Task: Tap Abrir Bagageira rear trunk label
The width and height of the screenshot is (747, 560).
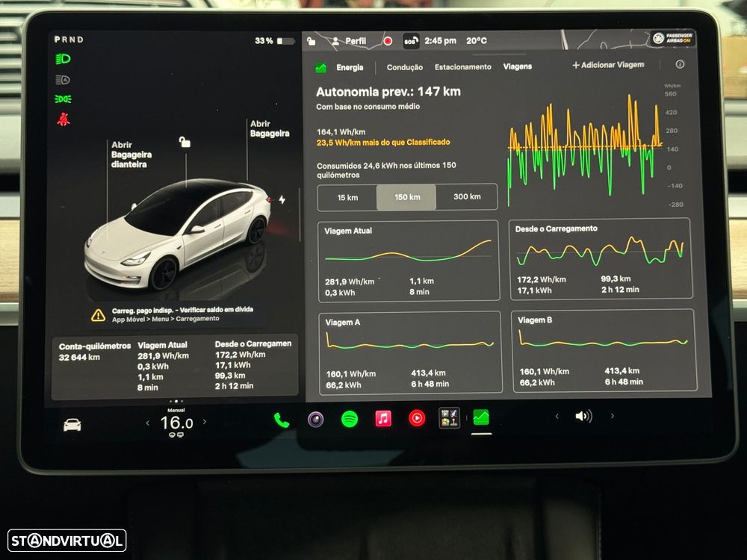Action: point(270,128)
